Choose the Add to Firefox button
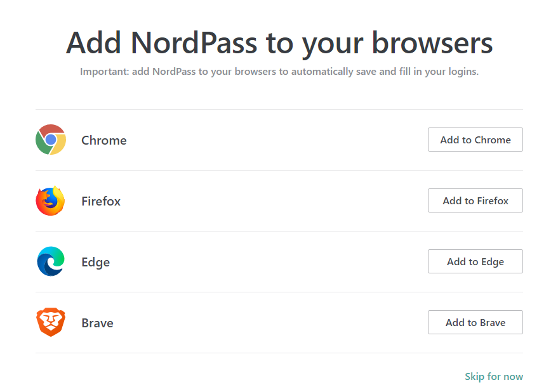This screenshot has width=558, height=392. [475, 200]
